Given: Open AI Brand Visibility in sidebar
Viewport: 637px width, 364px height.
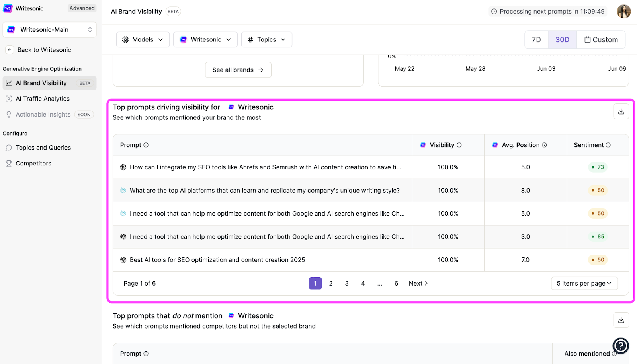Looking at the screenshot, I should 50,83.
